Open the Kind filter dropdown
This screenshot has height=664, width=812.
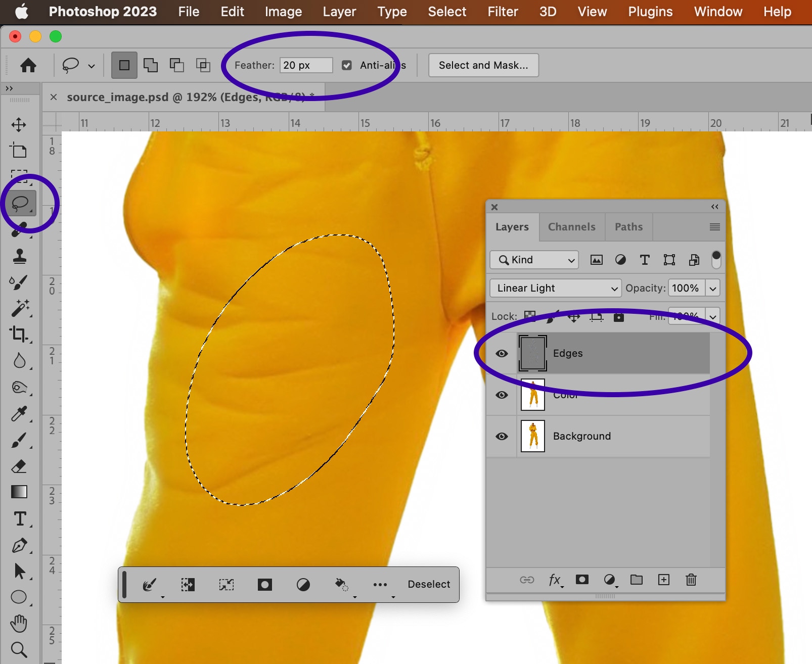point(534,260)
